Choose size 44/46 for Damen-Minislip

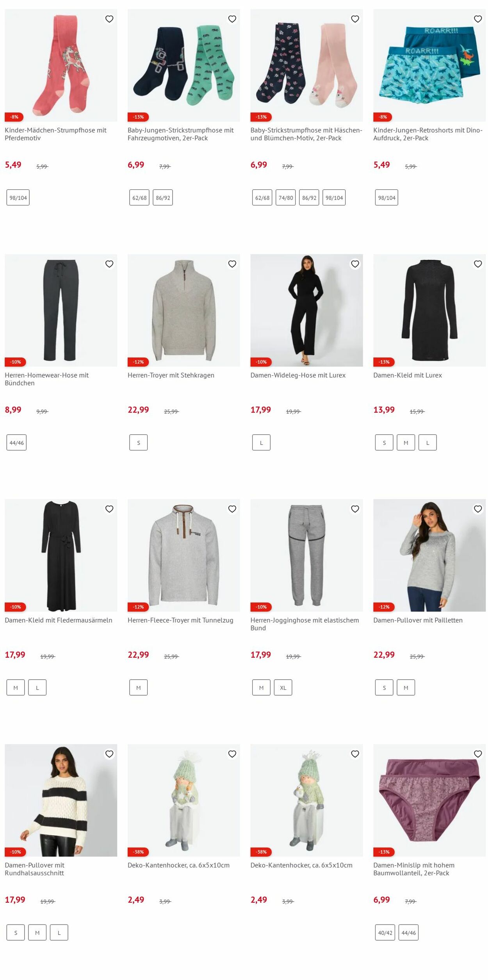click(408, 932)
